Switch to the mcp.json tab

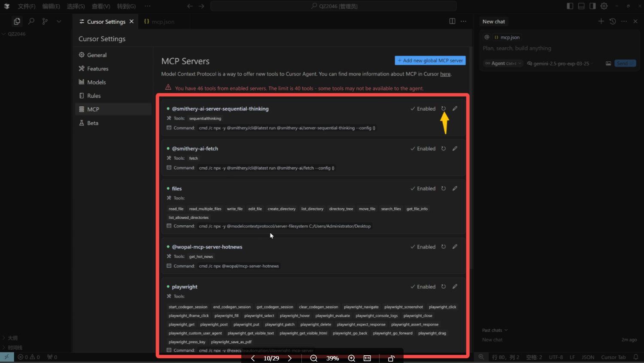pos(159,21)
